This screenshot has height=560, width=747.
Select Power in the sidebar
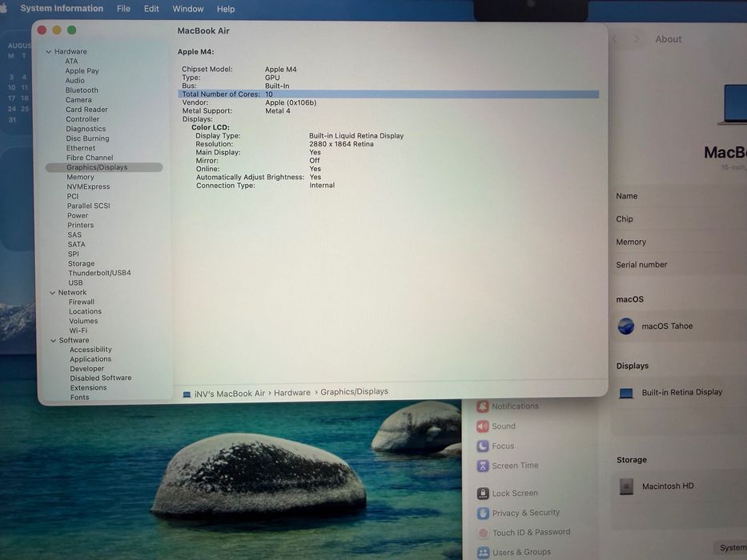77,215
